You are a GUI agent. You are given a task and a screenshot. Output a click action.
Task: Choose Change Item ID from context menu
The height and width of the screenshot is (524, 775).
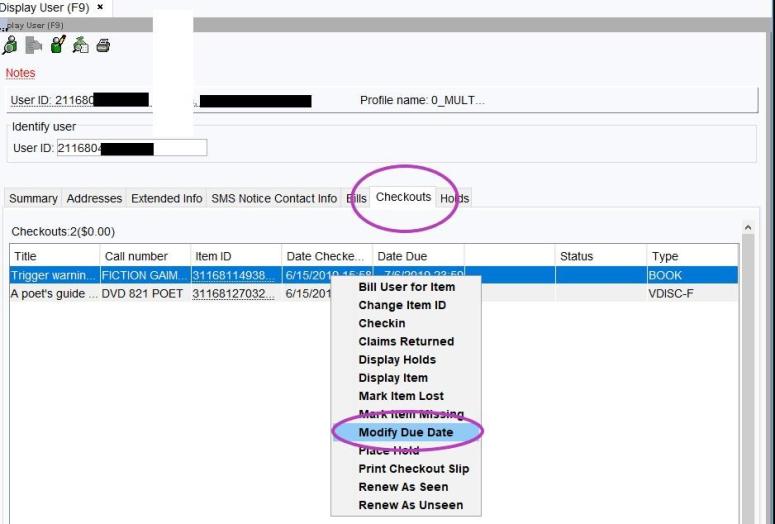[x=406, y=305]
